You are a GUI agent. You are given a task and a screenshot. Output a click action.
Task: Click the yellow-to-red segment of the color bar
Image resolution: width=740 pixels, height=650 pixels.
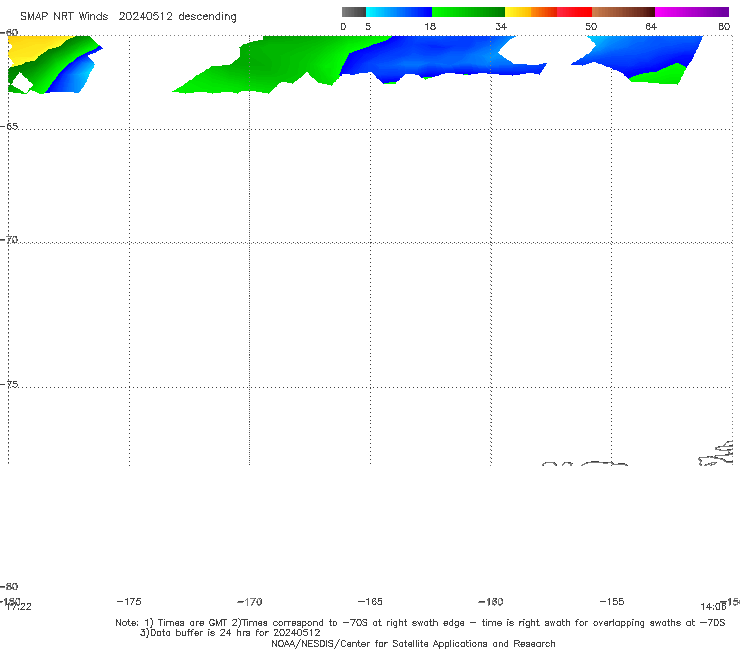548,12
